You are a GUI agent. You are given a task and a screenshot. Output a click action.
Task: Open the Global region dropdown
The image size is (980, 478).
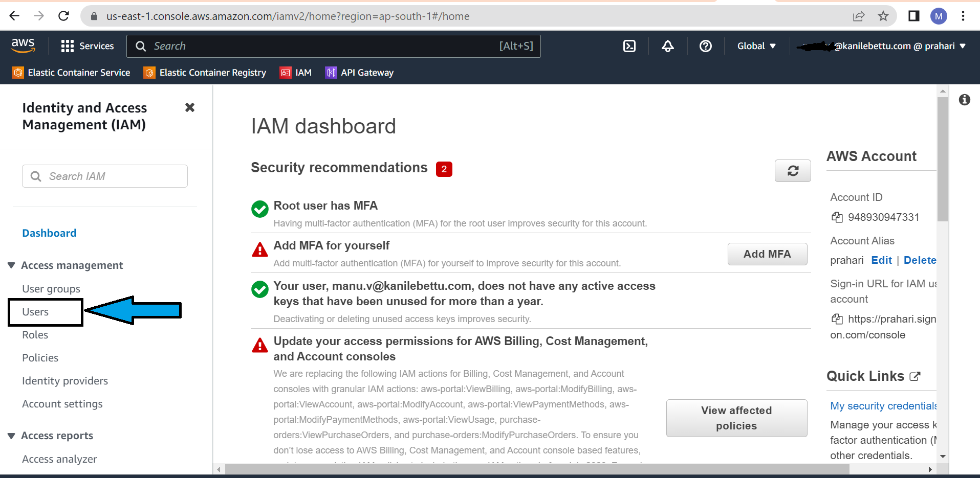(756, 46)
